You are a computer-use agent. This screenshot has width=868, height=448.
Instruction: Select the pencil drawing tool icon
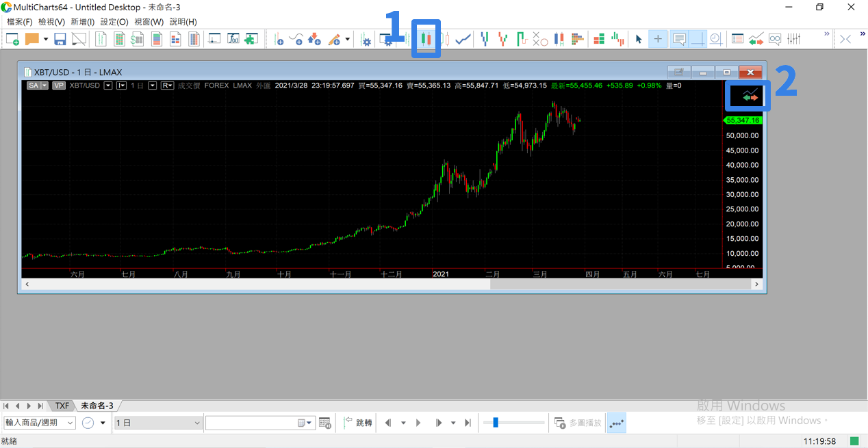pos(334,39)
